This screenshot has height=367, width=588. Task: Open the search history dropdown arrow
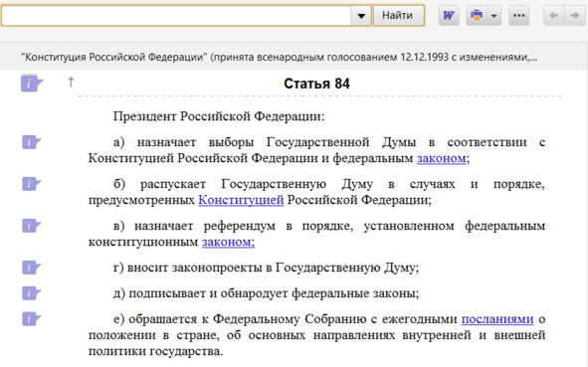tap(361, 15)
